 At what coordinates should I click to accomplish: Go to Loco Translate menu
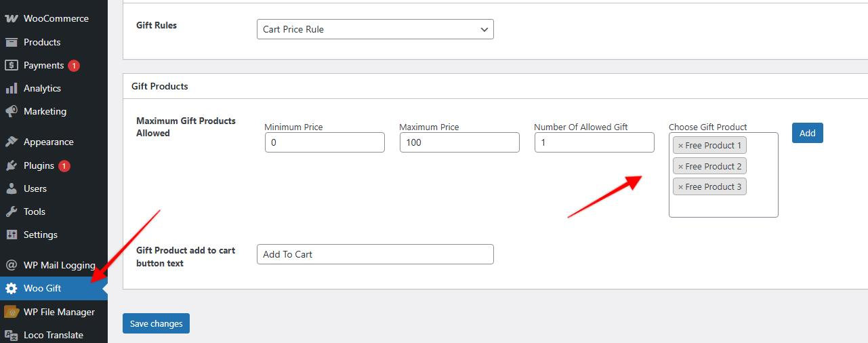(53, 335)
